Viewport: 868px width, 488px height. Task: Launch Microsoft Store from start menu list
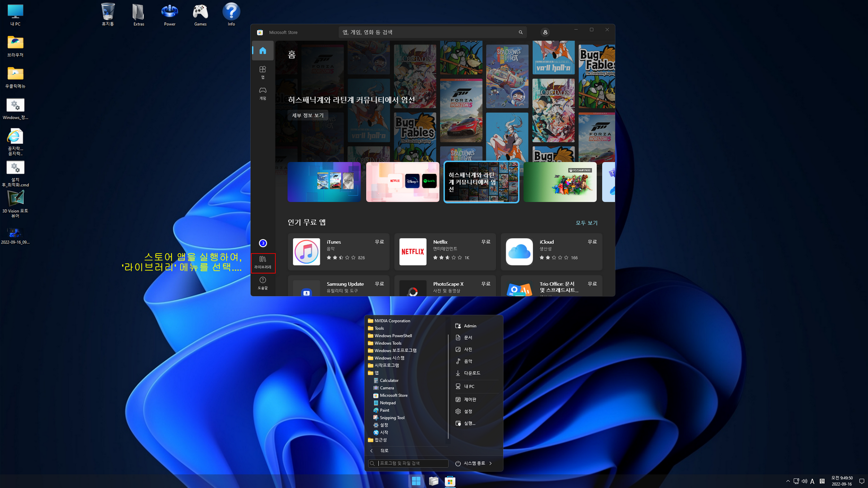tap(390, 396)
